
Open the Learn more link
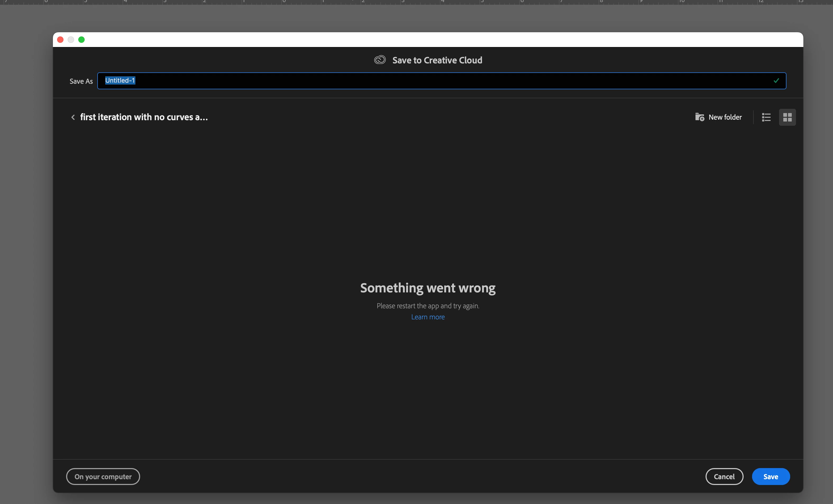click(428, 317)
